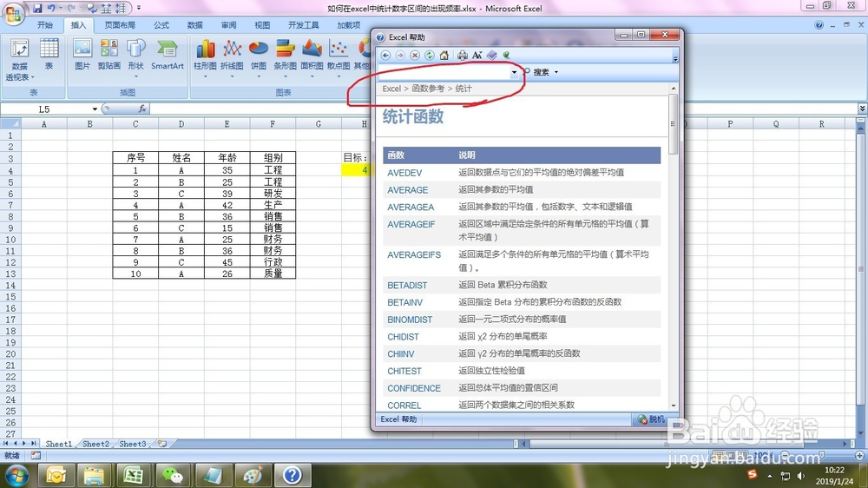Image resolution: width=868 pixels, height=488 pixels.
Task: Click the volume icon in system tray
Action: (800, 476)
